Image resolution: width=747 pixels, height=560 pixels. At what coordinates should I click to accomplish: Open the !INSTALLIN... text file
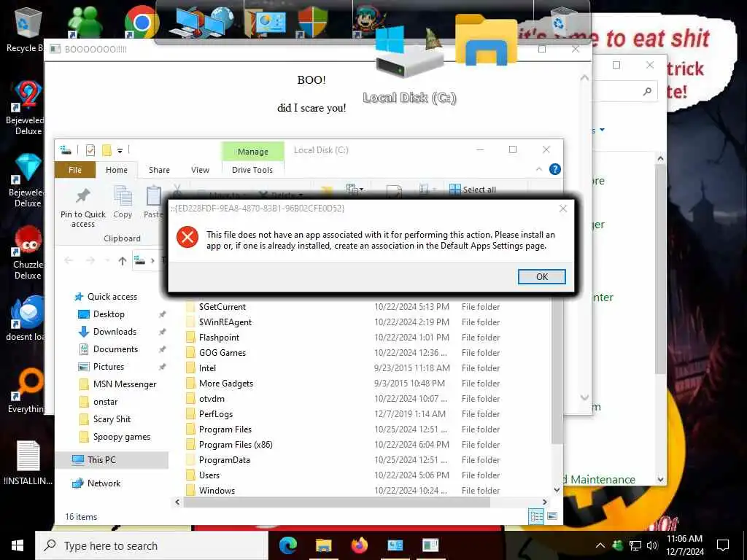point(28,463)
